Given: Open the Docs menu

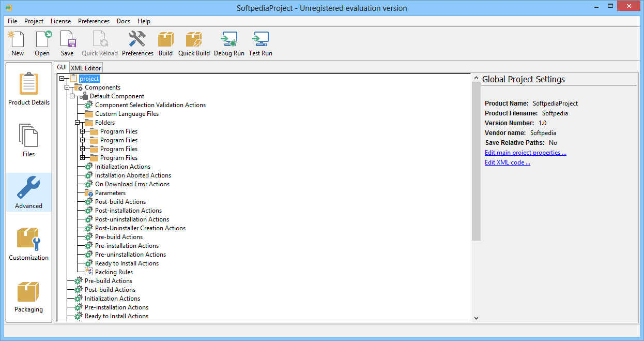Looking at the screenshot, I should (124, 21).
